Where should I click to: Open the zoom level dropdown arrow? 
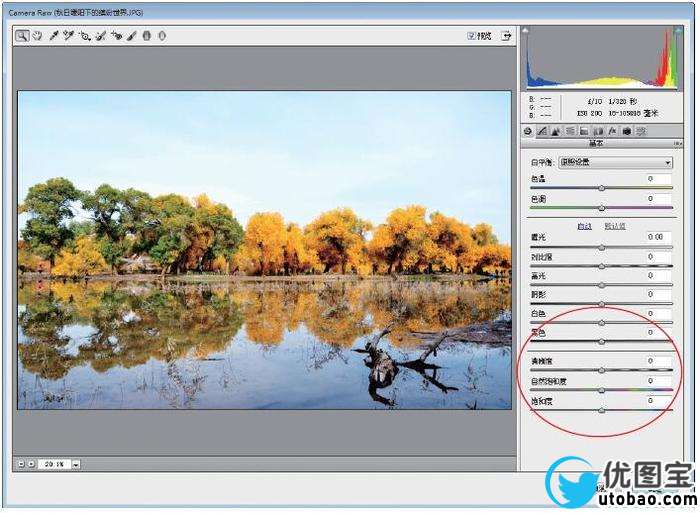coord(76,464)
